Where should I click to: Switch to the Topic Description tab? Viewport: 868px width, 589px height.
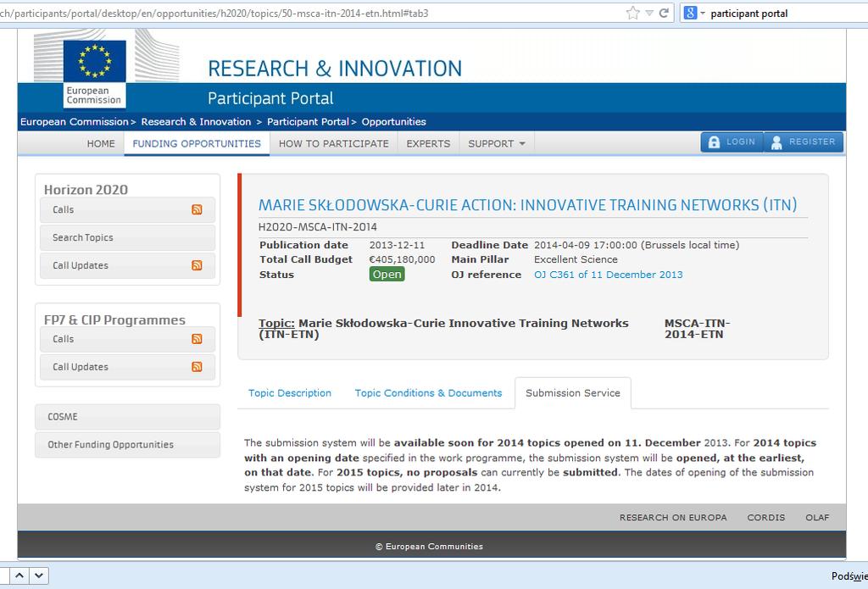click(x=290, y=393)
